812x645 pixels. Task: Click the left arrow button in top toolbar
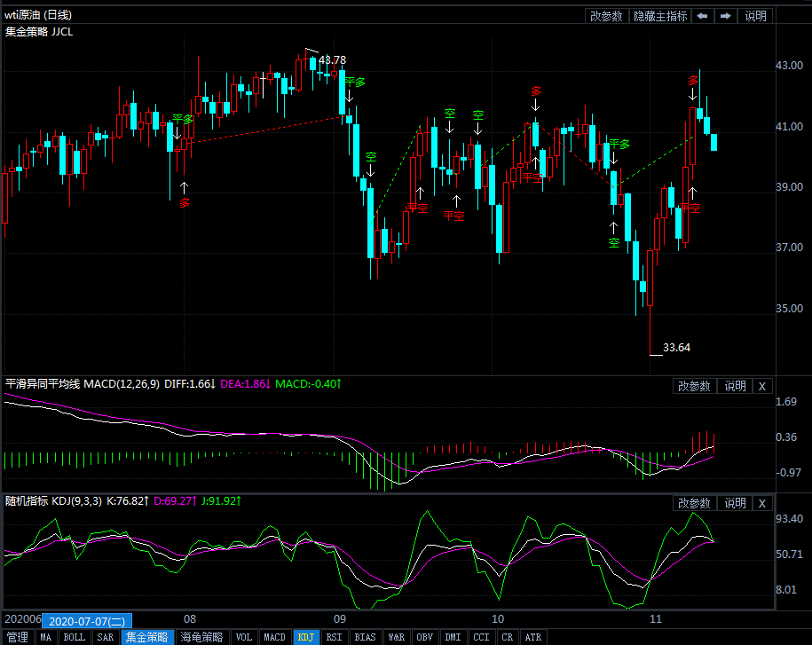click(x=702, y=16)
